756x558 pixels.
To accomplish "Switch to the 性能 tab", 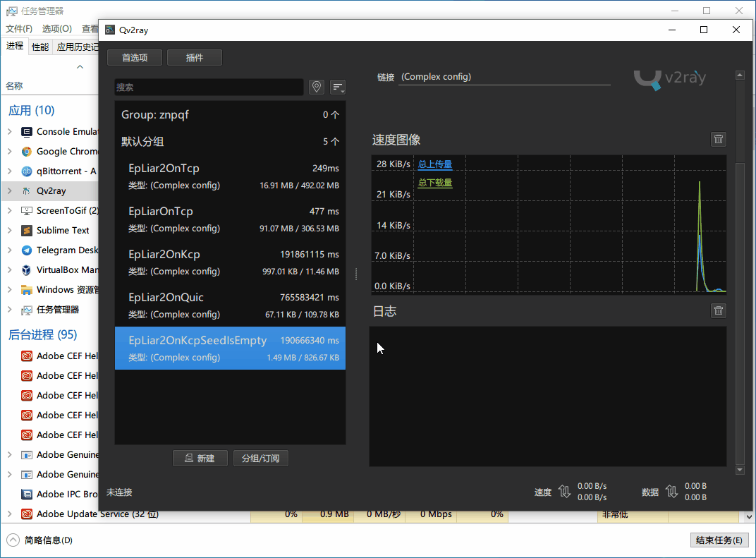I will point(40,47).
